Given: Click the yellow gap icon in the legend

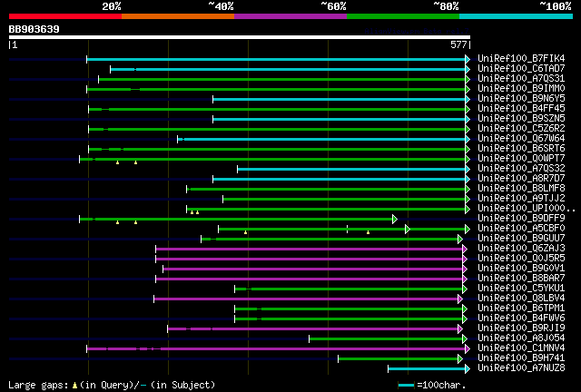Looking at the screenshot, I should [74, 386].
